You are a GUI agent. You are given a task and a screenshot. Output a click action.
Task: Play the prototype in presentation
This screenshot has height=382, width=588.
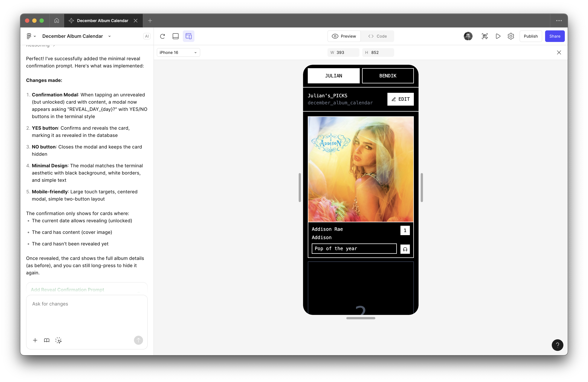(x=498, y=36)
